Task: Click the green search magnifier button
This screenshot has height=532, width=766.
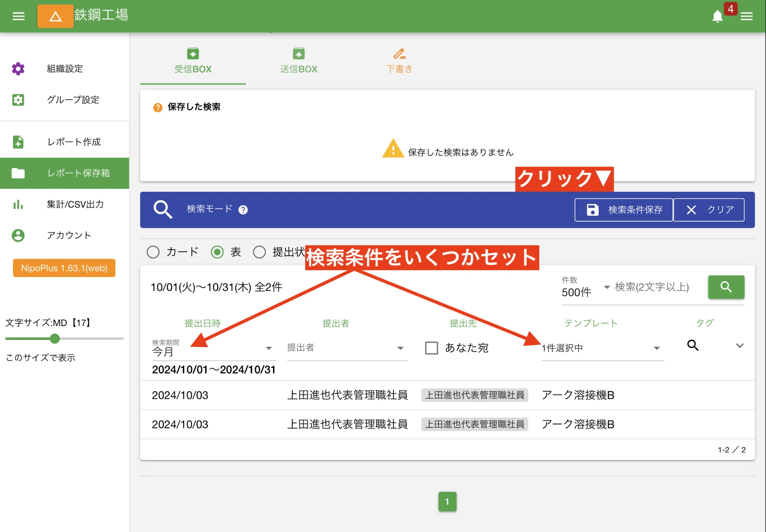Action: [726, 287]
